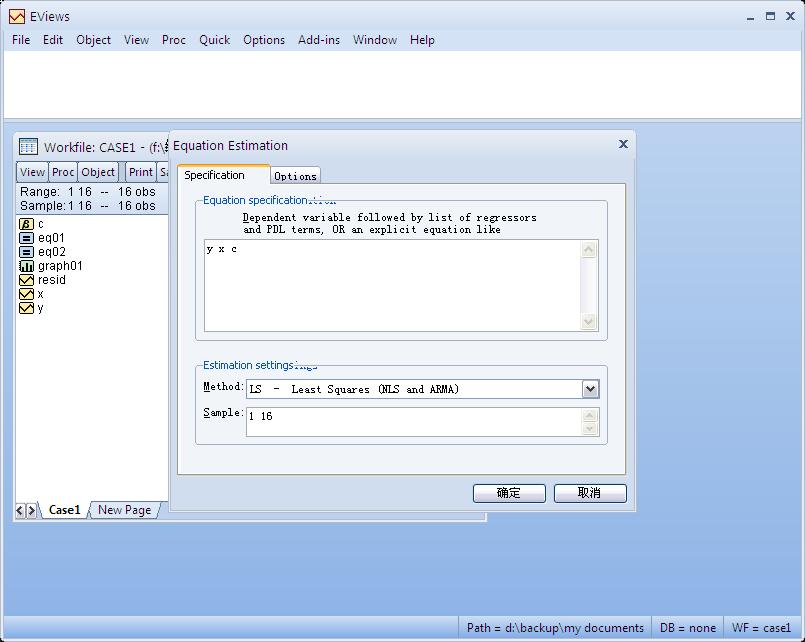Image resolution: width=805 pixels, height=642 pixels.
Task: Click the 取消 (Cancel) button
Action: [x=590, y=493]
